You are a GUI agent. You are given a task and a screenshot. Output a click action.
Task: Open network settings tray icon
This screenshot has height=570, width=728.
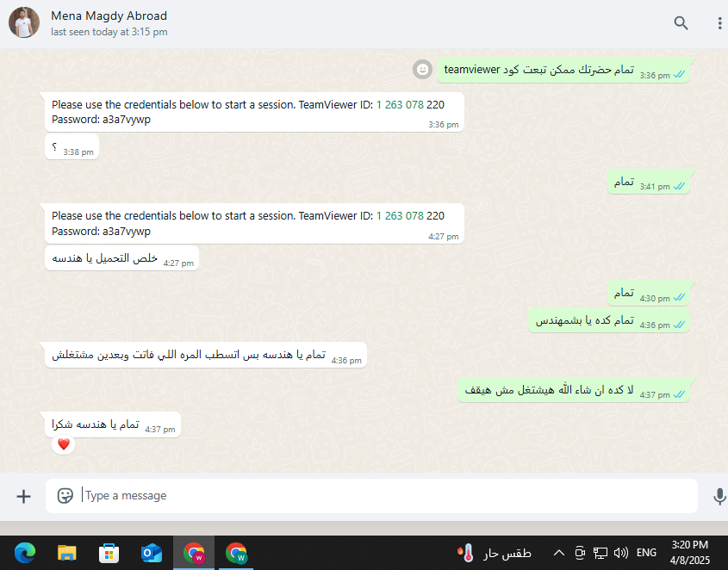(x=600, y=553)
